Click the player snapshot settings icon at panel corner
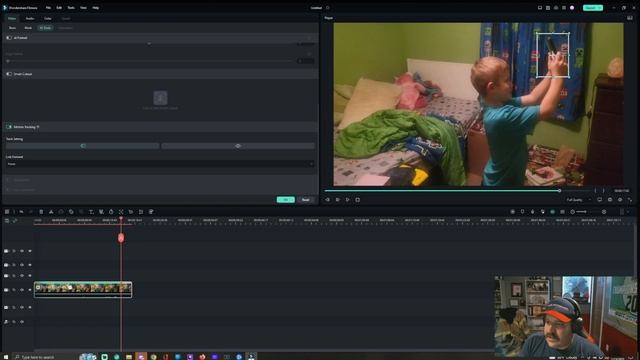The image size is (640, 360). point(629,18)
